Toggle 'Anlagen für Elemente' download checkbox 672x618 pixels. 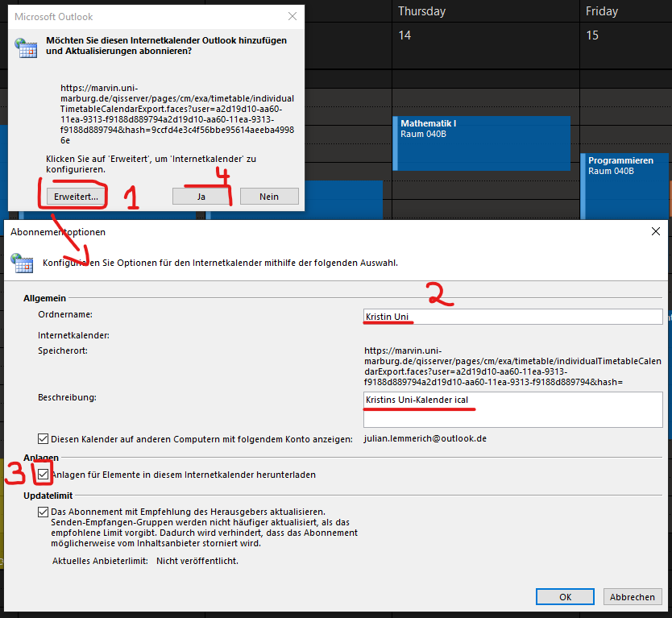43,475
